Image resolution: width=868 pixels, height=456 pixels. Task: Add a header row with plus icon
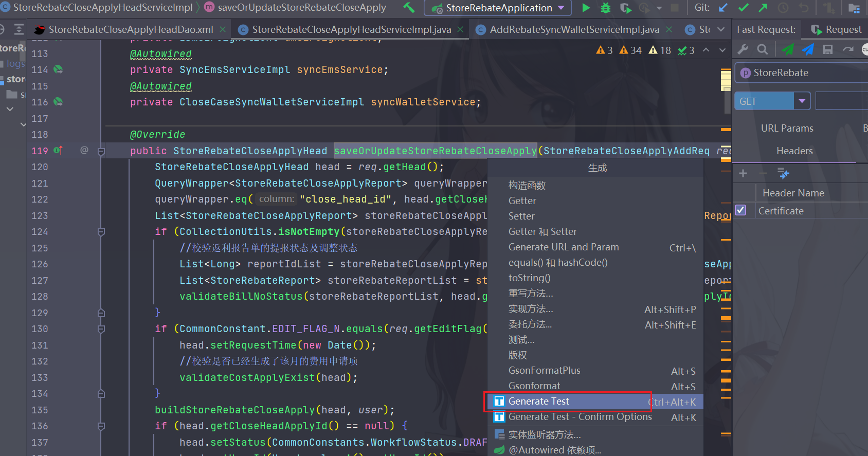tap(743, 173)
